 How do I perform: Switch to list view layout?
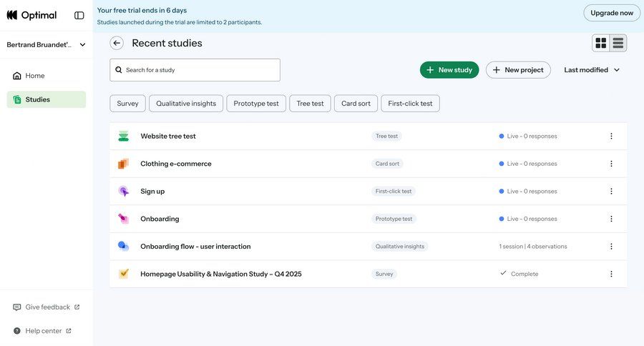pos(618,44)
